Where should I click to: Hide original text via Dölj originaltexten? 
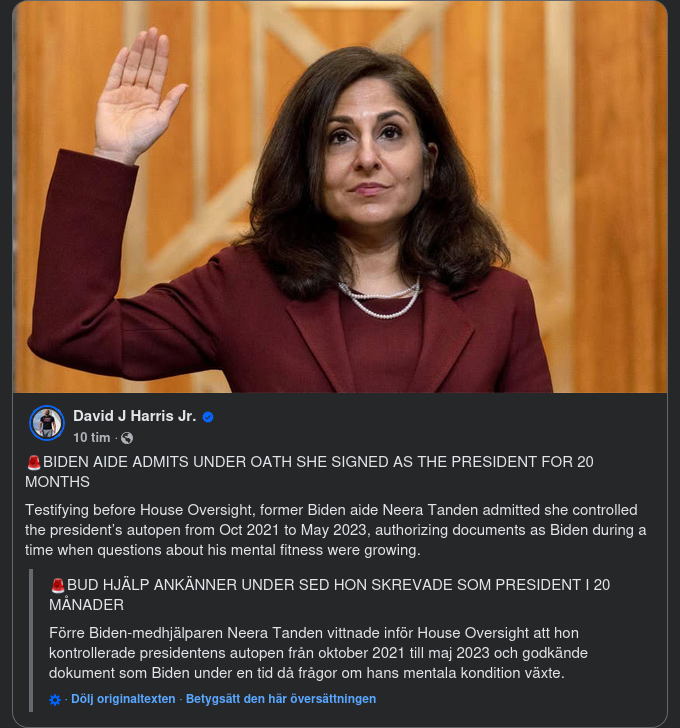pos(123,699)
